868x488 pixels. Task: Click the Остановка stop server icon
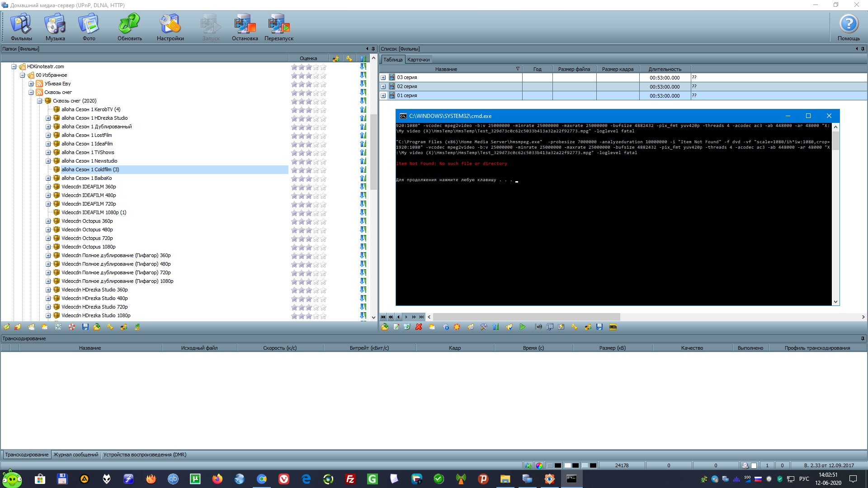[245, 27]
